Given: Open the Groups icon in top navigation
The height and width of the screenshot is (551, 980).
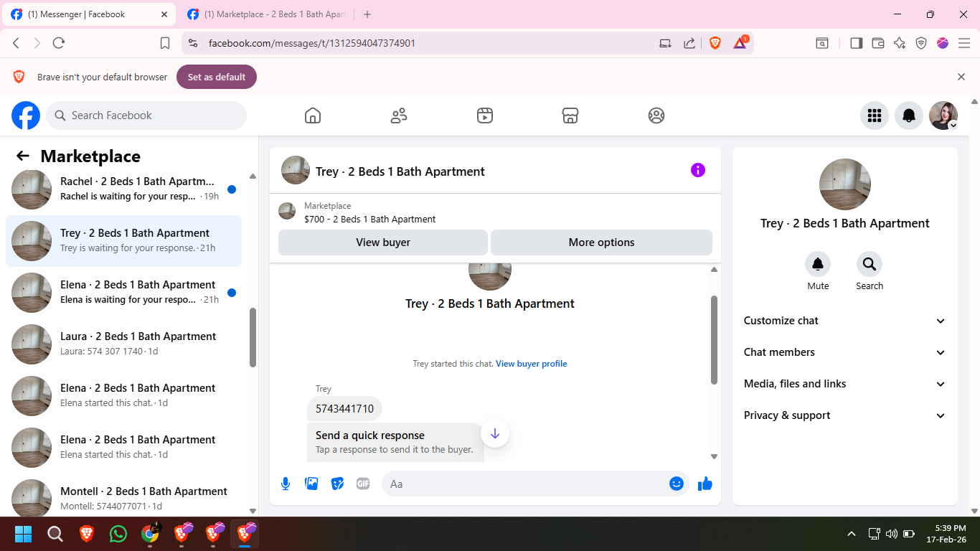Looking at the screenshot, I should tap(656, 116).
